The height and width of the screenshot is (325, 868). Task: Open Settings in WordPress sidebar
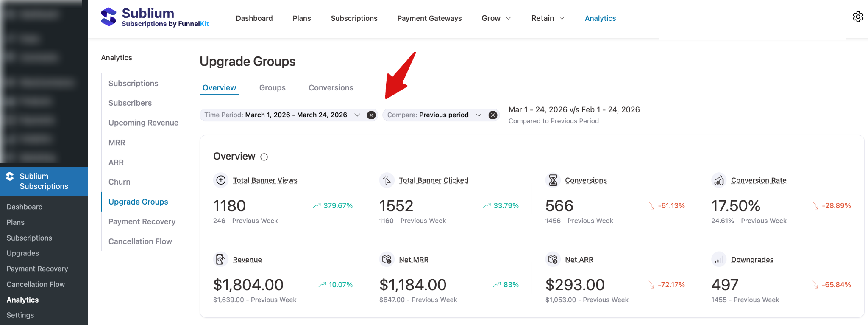pyautogui.click(x=20, y=315)
